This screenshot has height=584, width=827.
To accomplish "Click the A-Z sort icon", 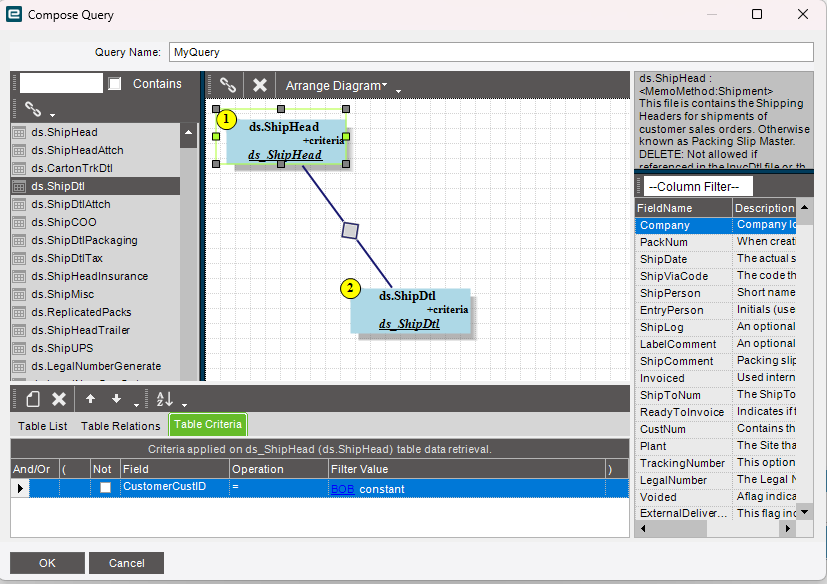I will pyautogui.click(x=165, y=399).
